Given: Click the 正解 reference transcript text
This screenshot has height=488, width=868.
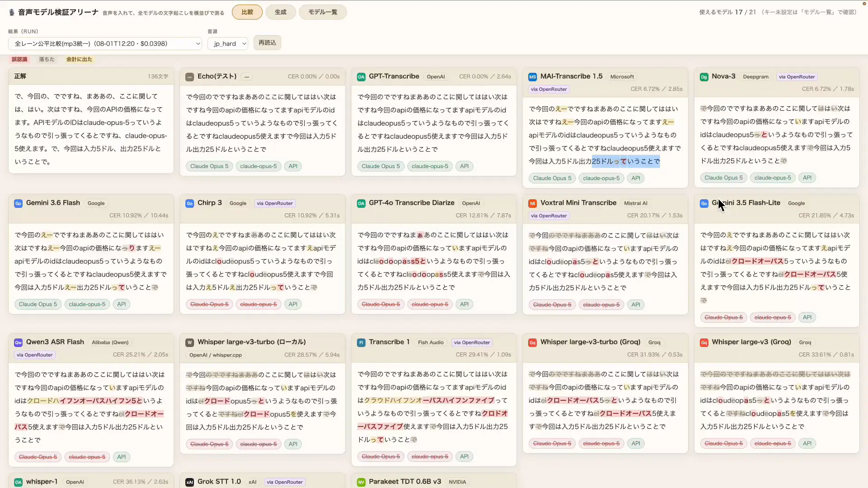Looking at the screenshot, I should 91,129.
